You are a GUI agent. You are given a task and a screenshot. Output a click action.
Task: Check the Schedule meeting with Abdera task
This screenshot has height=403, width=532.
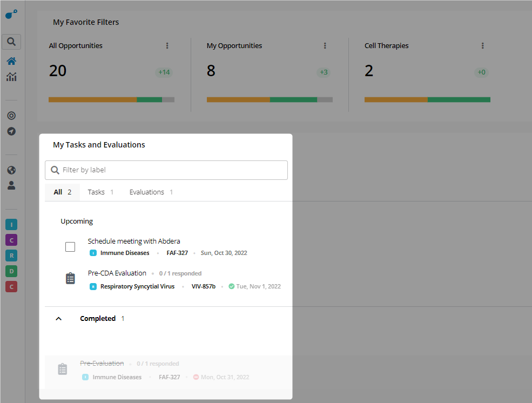click(x=70, y=247)
